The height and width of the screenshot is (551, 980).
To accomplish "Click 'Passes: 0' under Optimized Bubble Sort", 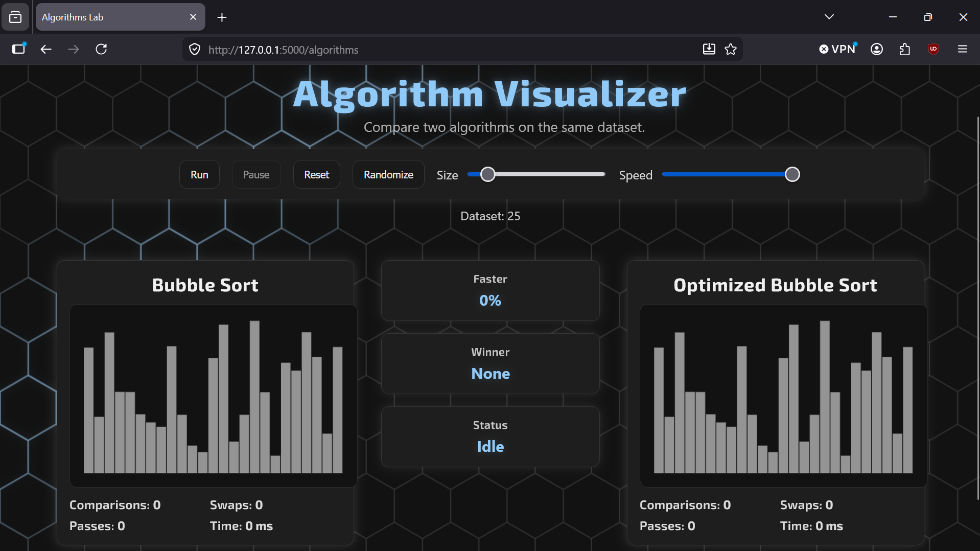I will [667, 526].
